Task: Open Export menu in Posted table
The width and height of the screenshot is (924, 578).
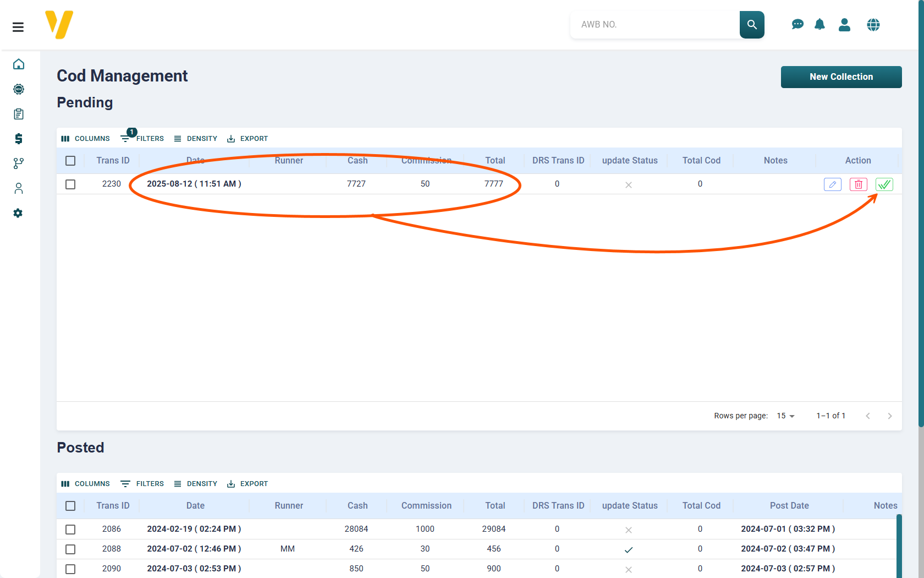Action: pyautogui.click(x=248, y=484)
